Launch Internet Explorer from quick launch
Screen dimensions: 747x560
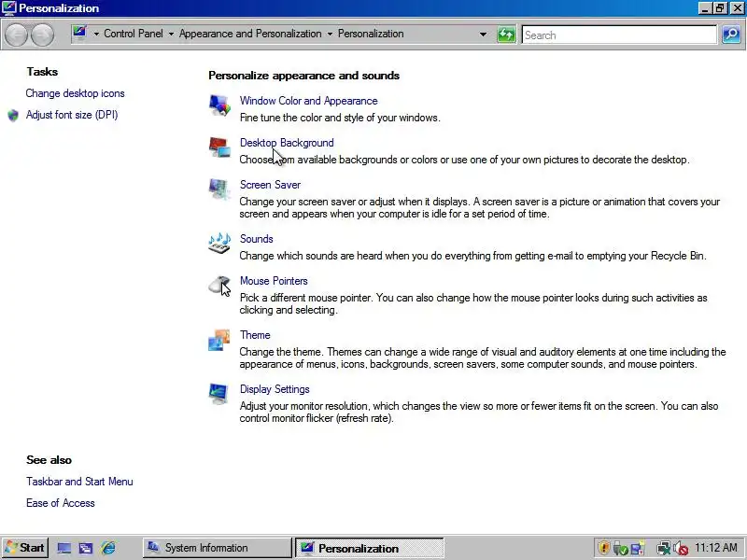(x=108, y=548)
